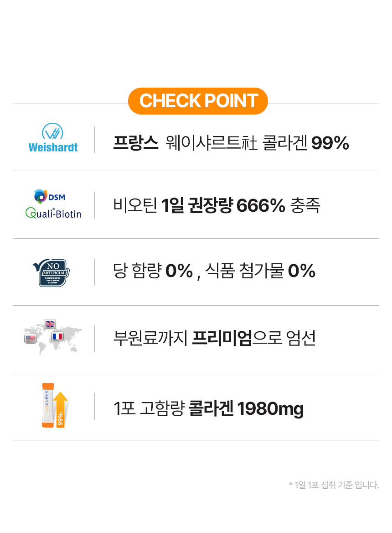Screen dimensions: 392x533
Task: Click the orange CHECK POINT badge
Action: click(198, 101)
